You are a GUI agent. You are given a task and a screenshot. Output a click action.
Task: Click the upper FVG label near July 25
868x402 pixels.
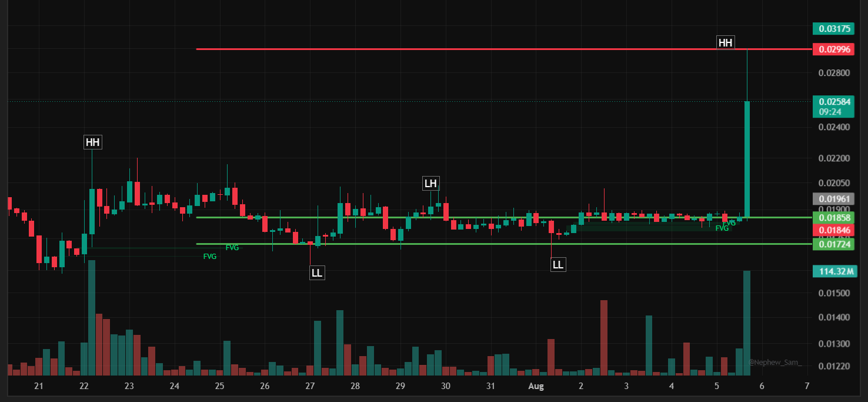[232, 248]
